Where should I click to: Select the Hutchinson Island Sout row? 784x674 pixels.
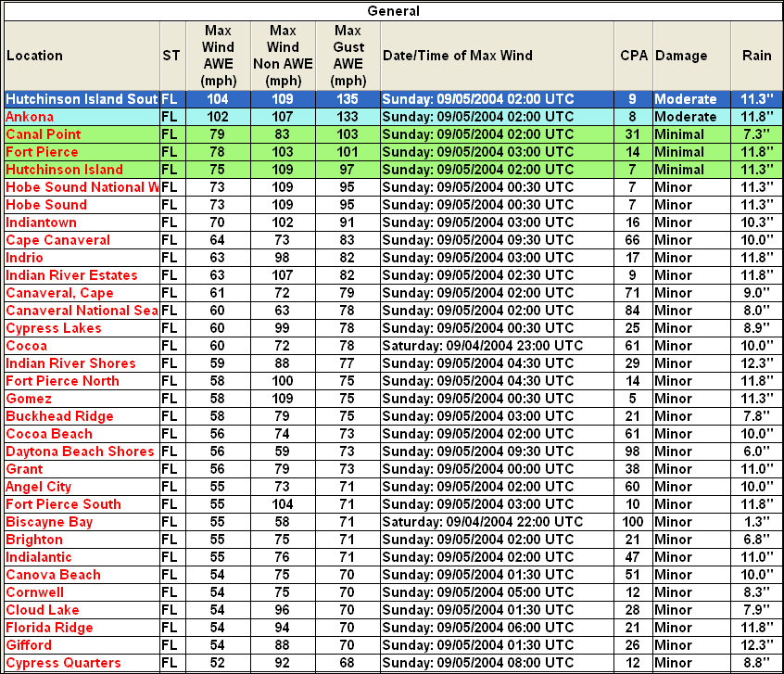393,99
